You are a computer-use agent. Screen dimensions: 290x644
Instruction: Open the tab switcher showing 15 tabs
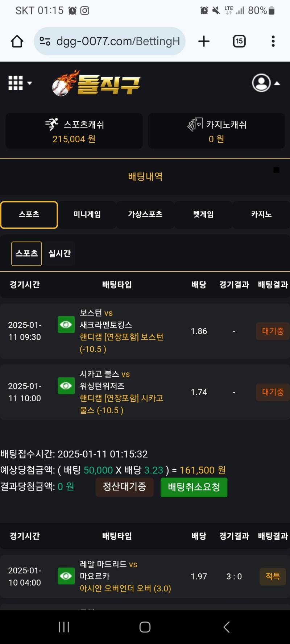(x=239, y=41)
